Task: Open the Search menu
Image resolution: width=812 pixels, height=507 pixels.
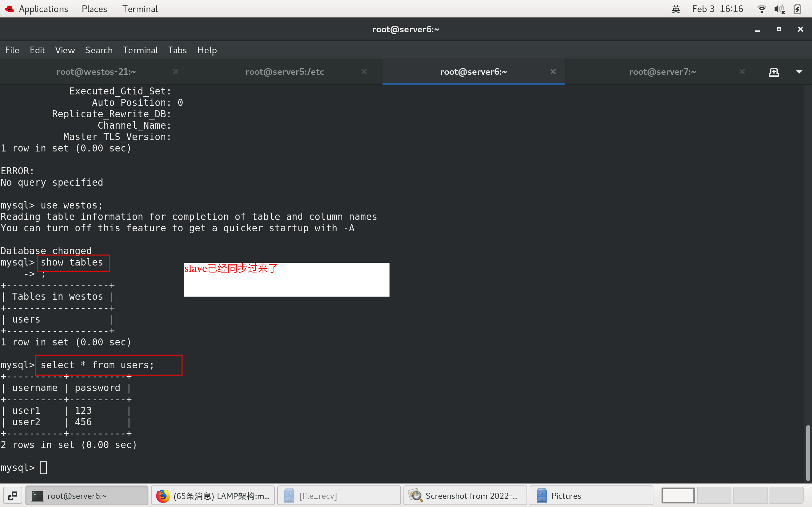Action: pos(99,50)
